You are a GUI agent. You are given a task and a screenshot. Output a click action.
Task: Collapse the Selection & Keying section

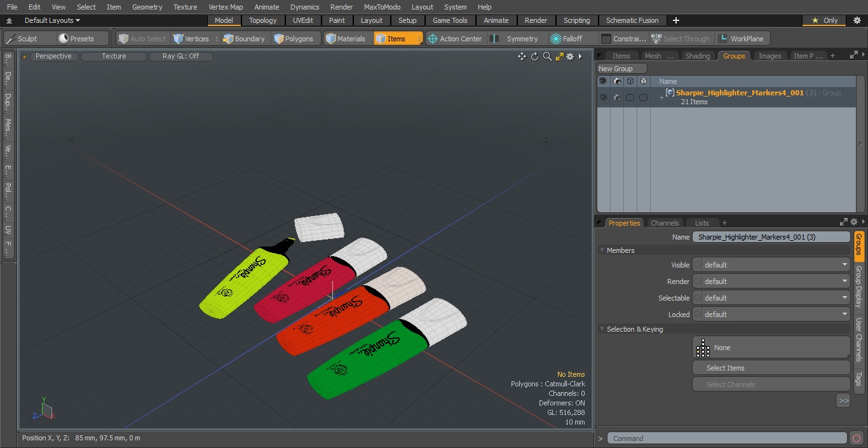(x=602, y=329)
